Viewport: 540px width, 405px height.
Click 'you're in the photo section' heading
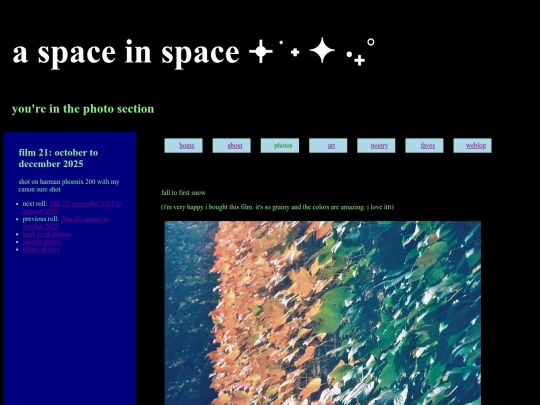pos(83,109)
